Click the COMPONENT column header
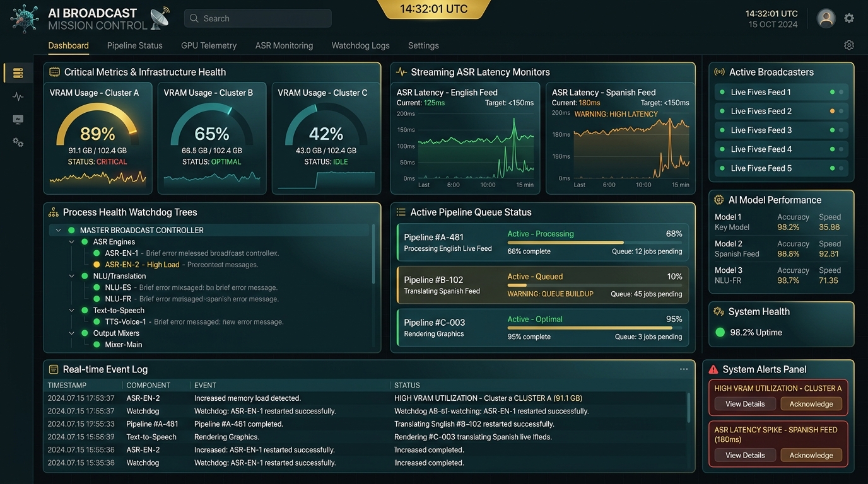This screenshot has width=868, height=484. [148, 385]
